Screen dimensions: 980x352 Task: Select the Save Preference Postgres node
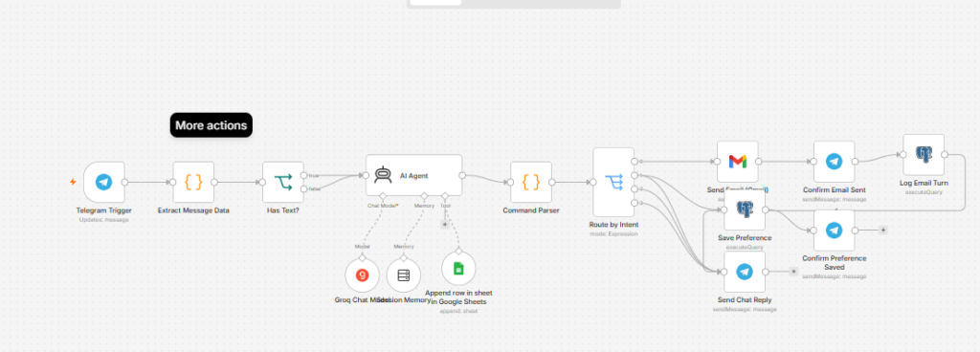(745, 209)
